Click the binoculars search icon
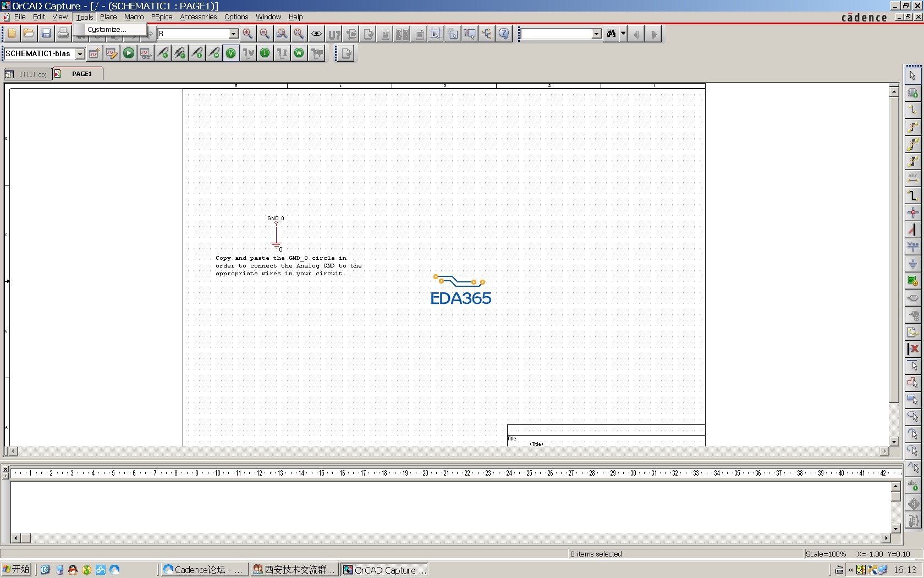The image size is (924, 578). coord(611,34)
